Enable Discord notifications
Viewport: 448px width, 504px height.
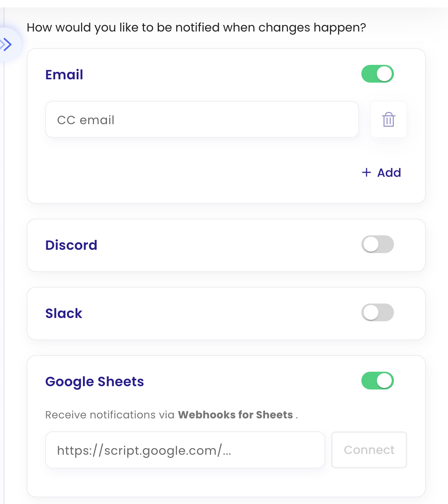coord(377,245)
